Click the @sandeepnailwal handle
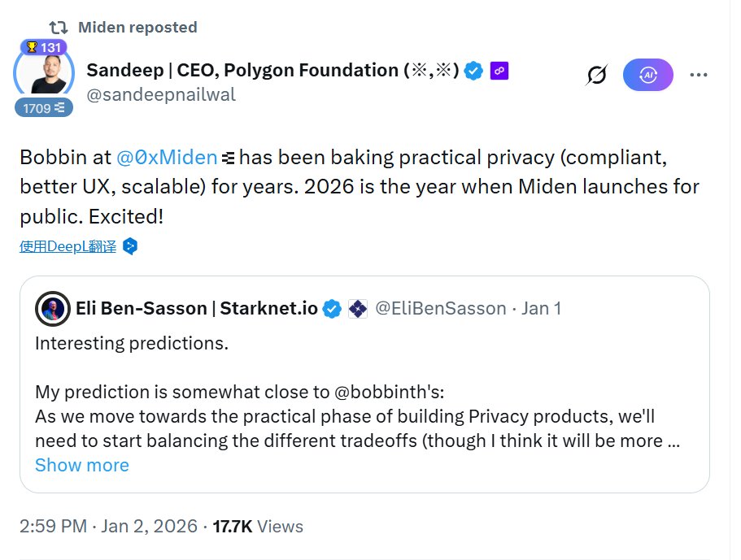 tap(161, 95)
